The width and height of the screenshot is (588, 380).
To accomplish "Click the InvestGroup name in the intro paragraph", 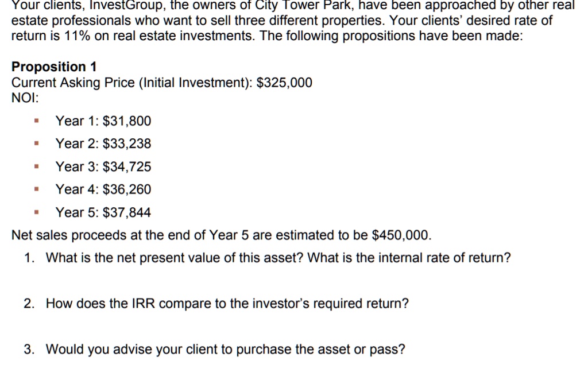I will coord(125,6).
